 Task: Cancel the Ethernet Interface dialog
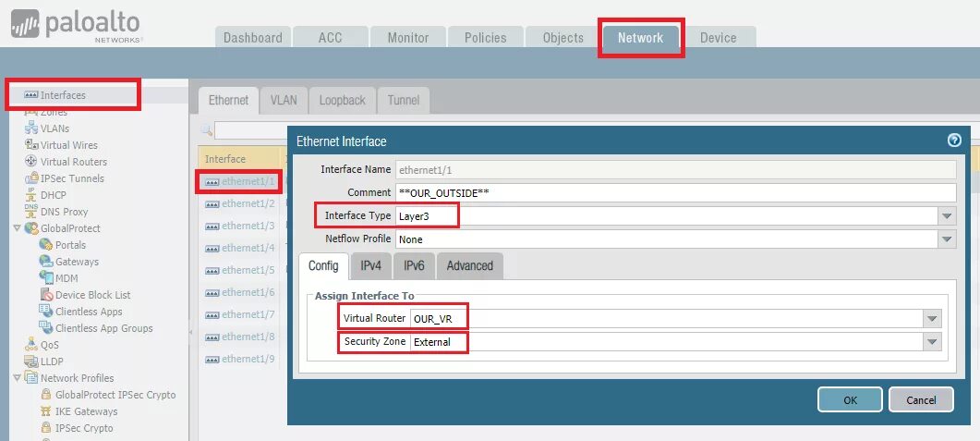point(921,399)
